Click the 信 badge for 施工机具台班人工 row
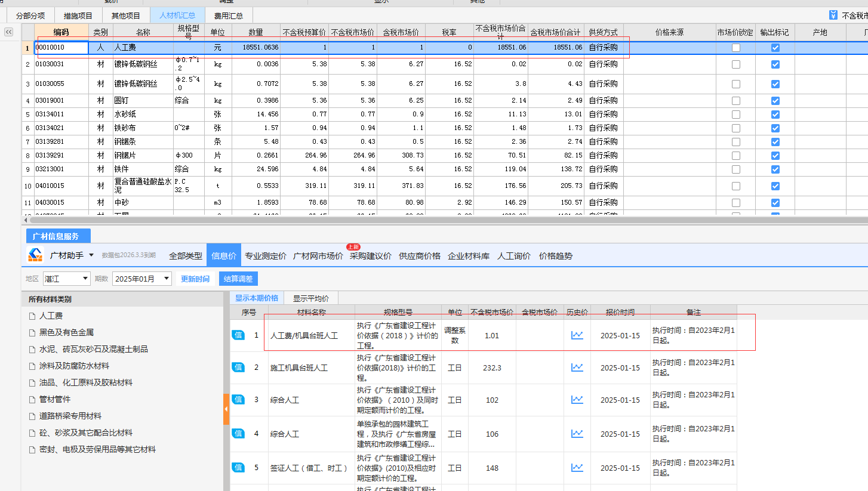This screenshot has height=491, width=868. (x=238, y=367)
